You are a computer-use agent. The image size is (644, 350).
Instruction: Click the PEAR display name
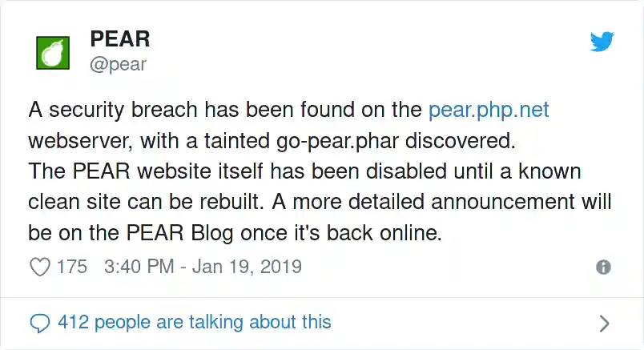120,38
